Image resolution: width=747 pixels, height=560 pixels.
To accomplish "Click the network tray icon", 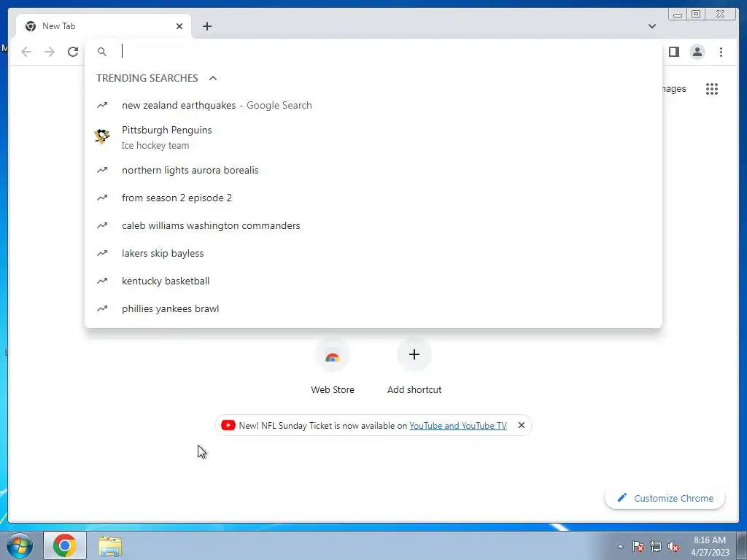I will (x=656, y=547).
